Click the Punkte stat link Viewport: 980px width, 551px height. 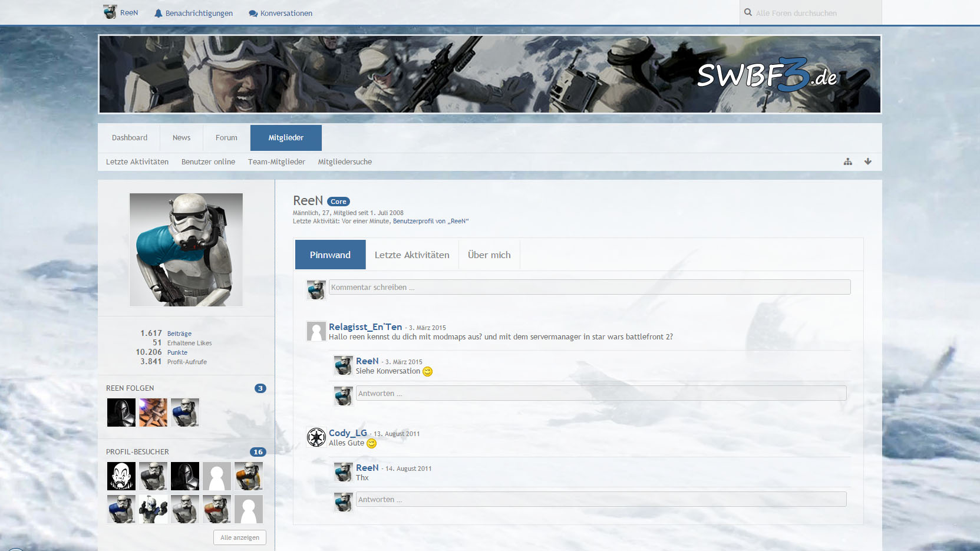(177, 352)
